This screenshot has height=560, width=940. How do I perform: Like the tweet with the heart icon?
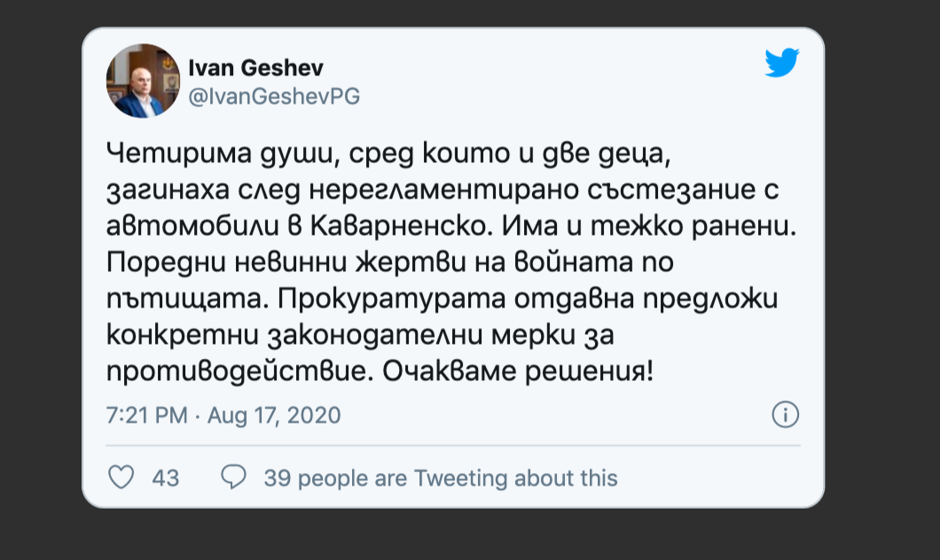click(121, 478)
